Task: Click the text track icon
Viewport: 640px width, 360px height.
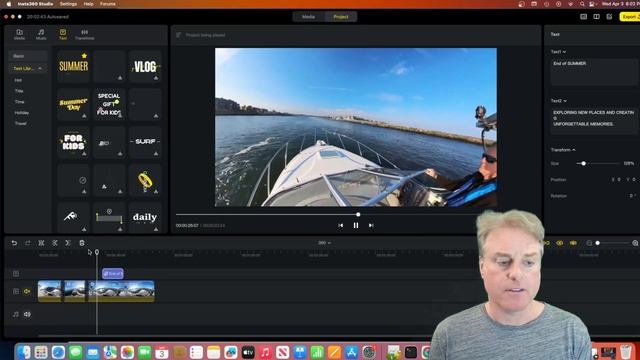Action: click(16, 273)
